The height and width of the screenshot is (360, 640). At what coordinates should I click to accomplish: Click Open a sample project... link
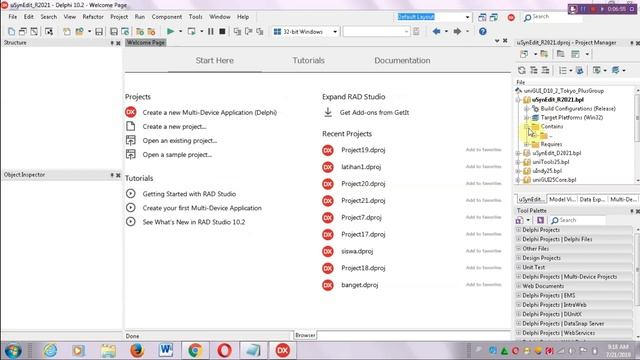tap(177, 155)
